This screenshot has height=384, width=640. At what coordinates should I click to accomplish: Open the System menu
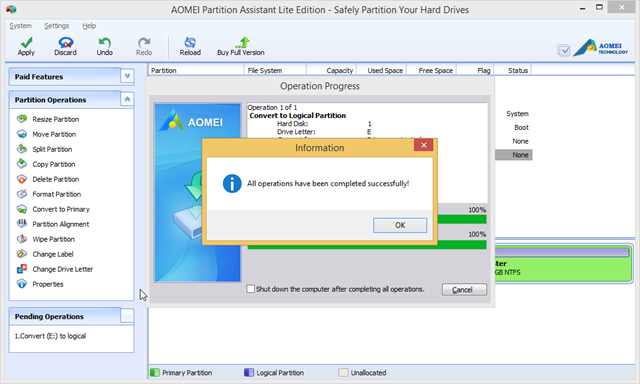tap(20, 26)
